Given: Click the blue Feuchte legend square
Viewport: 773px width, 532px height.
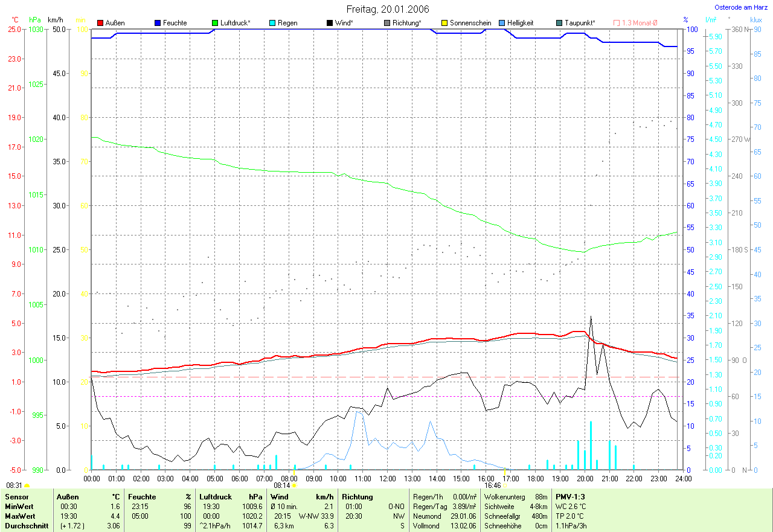Looking at the screenshot, I should click(x=158, y=23).
